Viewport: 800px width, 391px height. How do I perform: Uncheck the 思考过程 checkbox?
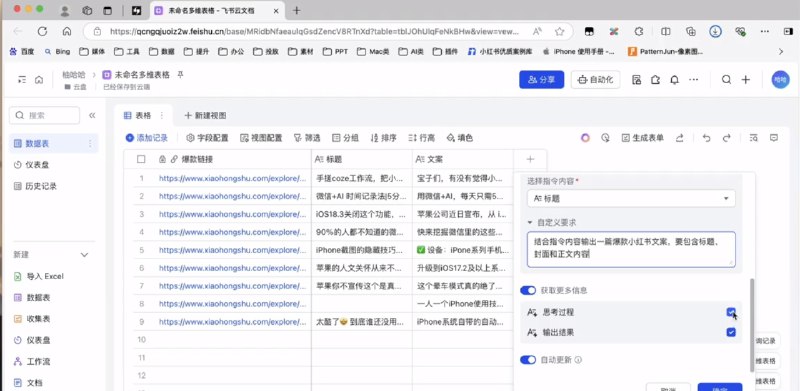coord(731,312)
